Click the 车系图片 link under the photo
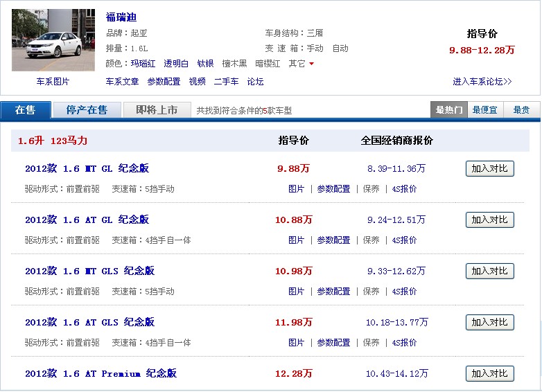Viewport: 542px width, 392px height. click(x=53, y=82)
